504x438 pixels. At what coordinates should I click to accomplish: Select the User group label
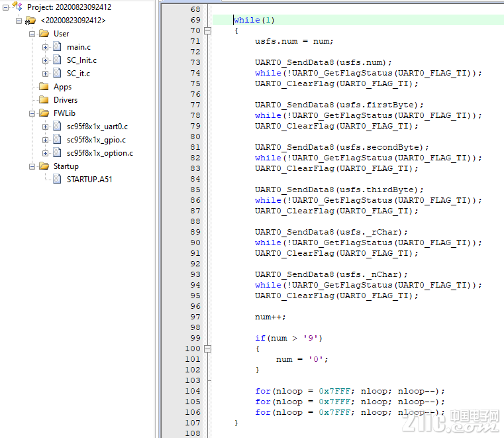point(61,34)
